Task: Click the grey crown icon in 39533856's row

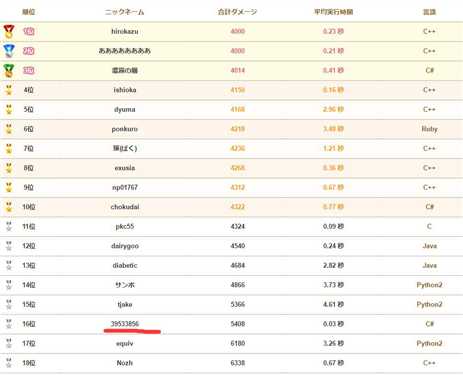Action: pos(9,324)
